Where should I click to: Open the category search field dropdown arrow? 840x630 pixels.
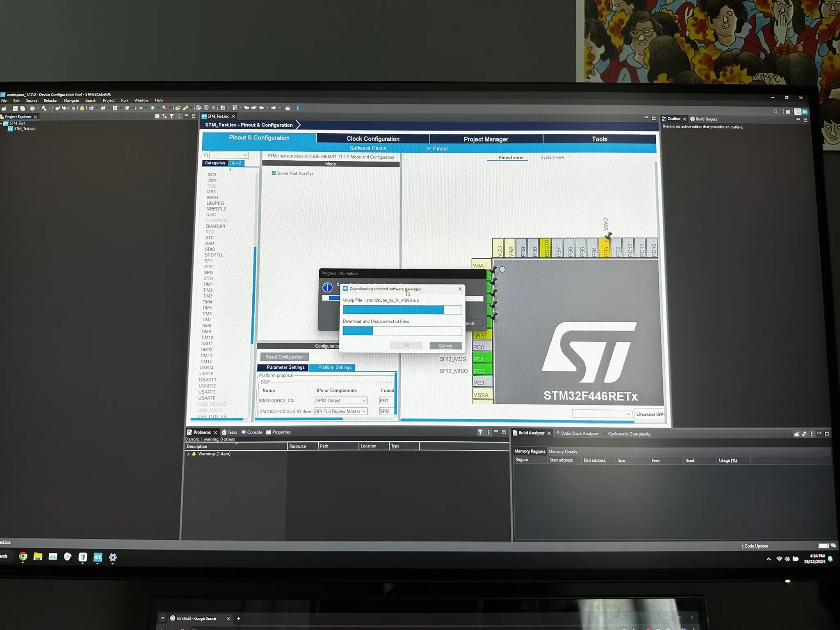245,155
